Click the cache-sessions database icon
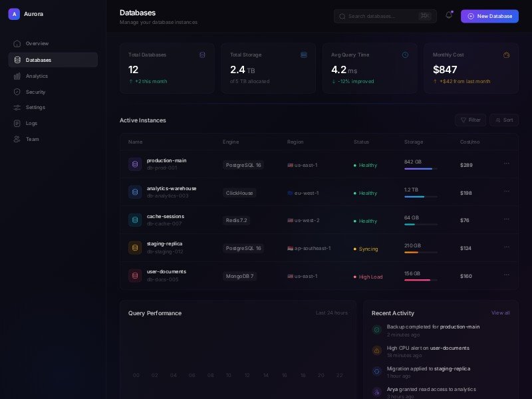 (135, 220)
